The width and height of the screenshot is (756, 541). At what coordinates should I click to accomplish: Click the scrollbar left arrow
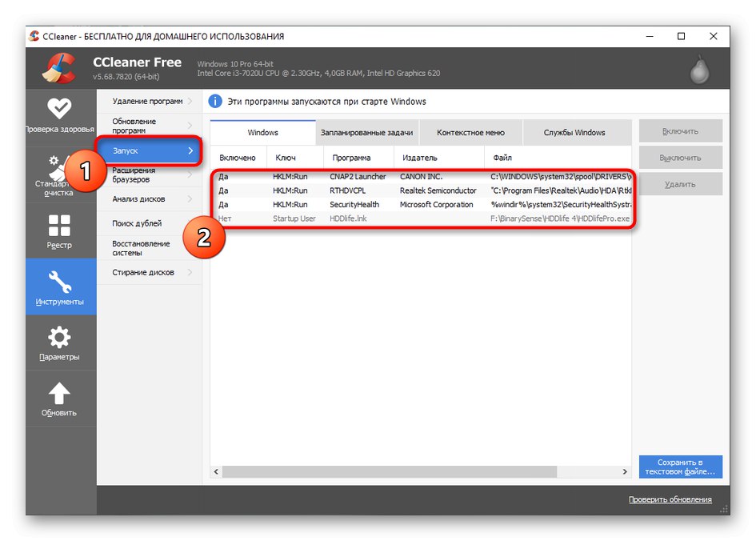pos(216,471)
